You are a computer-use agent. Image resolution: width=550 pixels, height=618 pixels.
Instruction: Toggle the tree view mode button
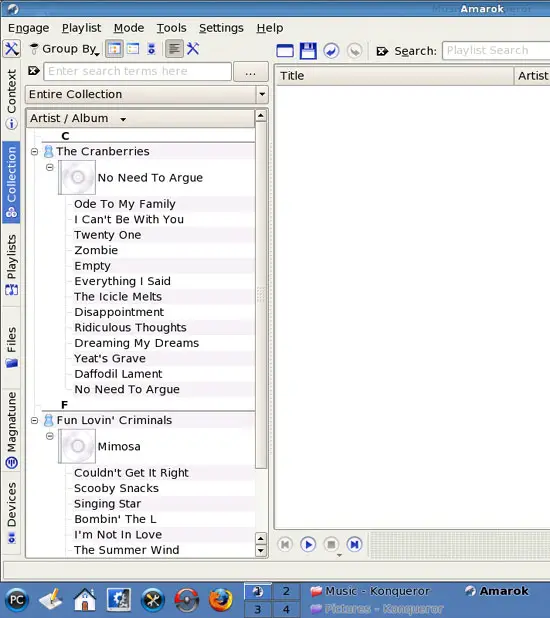[114, 49]
